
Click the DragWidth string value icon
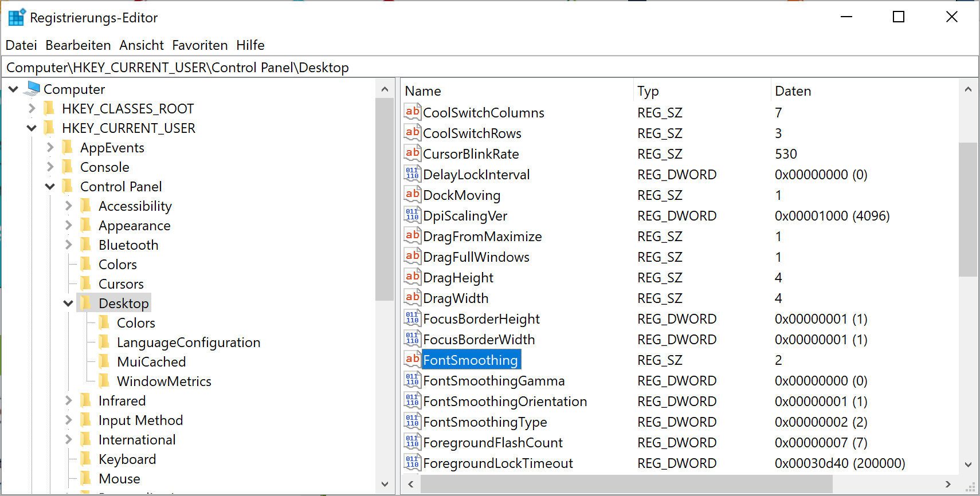click(413, 297)
